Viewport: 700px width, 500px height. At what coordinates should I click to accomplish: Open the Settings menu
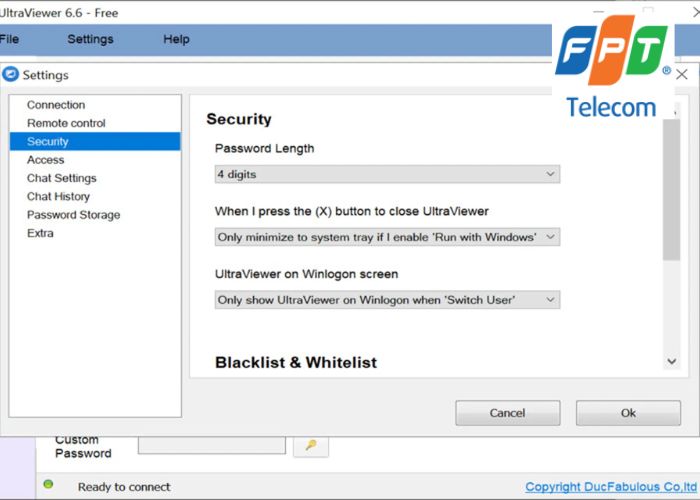(x=90, y=39)
